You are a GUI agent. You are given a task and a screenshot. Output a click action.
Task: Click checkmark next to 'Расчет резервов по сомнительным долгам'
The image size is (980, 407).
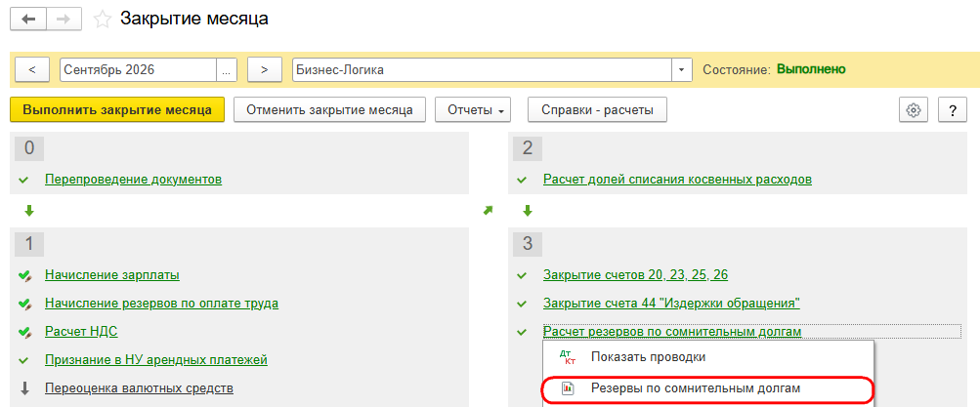(522, 332)
